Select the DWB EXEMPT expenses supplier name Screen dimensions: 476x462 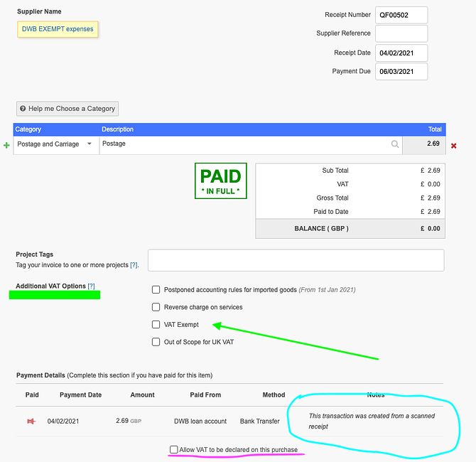point(58,29)
